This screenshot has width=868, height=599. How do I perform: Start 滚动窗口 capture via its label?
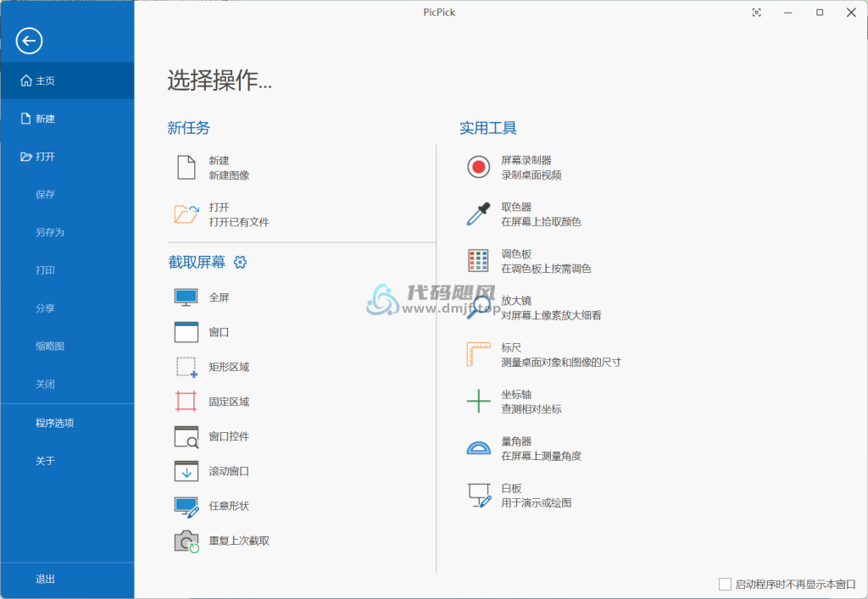[x=229, y=471]
